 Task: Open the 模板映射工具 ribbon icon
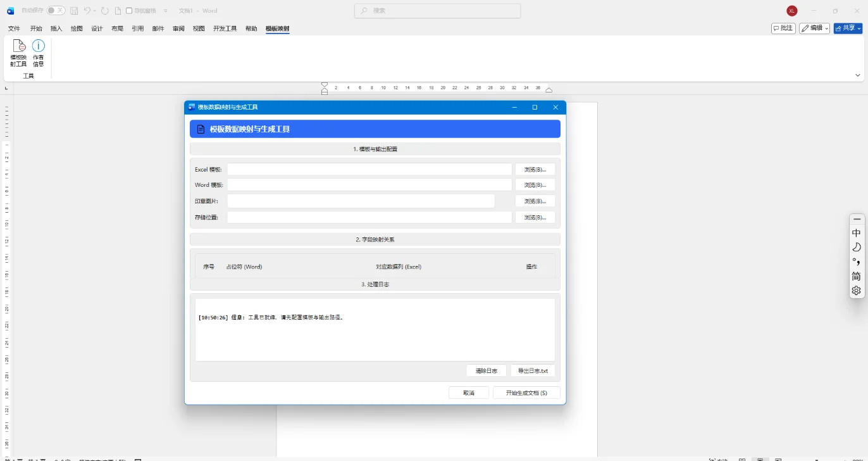point(19,53)
